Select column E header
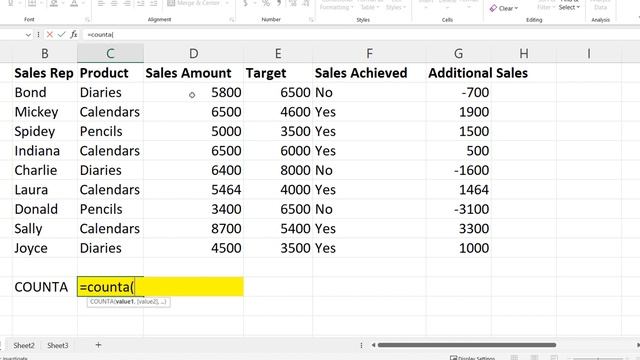This screenshot has height=360, width=640. coord(278,53)
